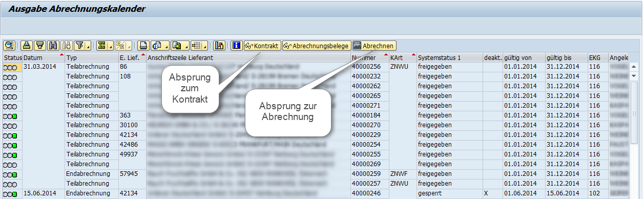Open the blue Information icon
The image size is (644, 199).
[237, 46]
